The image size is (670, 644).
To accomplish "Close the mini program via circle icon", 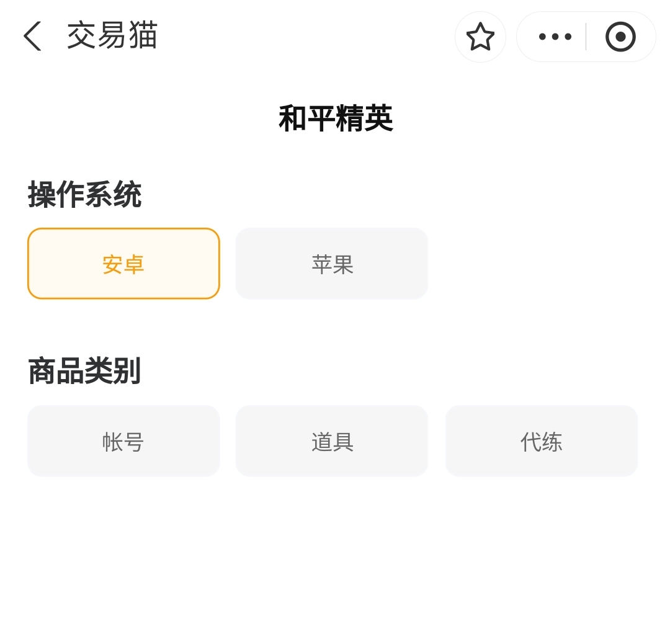I will pos(620,37).
